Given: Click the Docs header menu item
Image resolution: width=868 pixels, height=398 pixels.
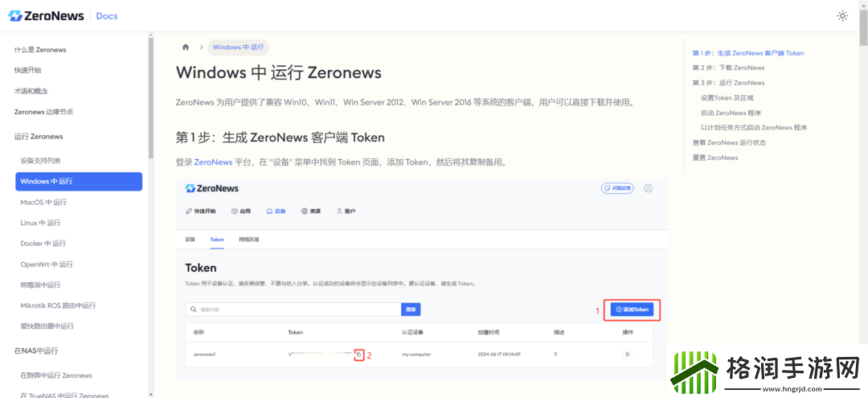Looking at the screenshot, I should point(106,16).
